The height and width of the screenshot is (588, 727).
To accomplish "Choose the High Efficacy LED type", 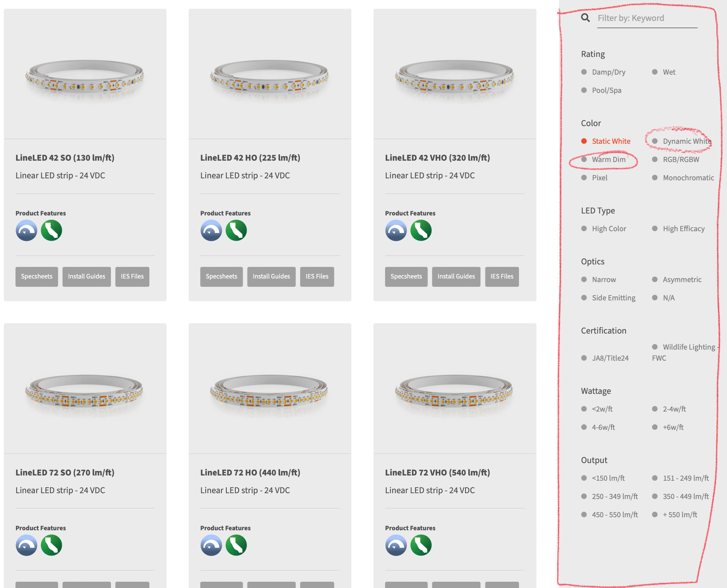I will pyautogui.click(x=683, y=229).
